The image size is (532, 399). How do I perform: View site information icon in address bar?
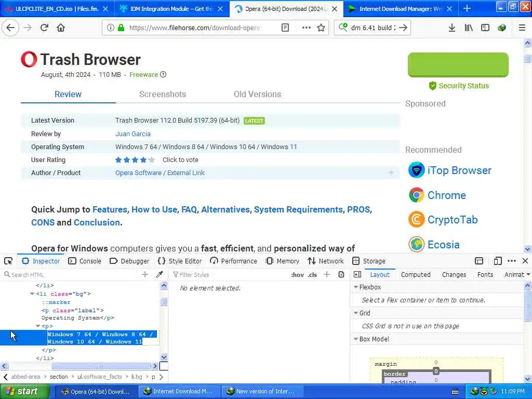pyautogui.click(x=110, y=28)
